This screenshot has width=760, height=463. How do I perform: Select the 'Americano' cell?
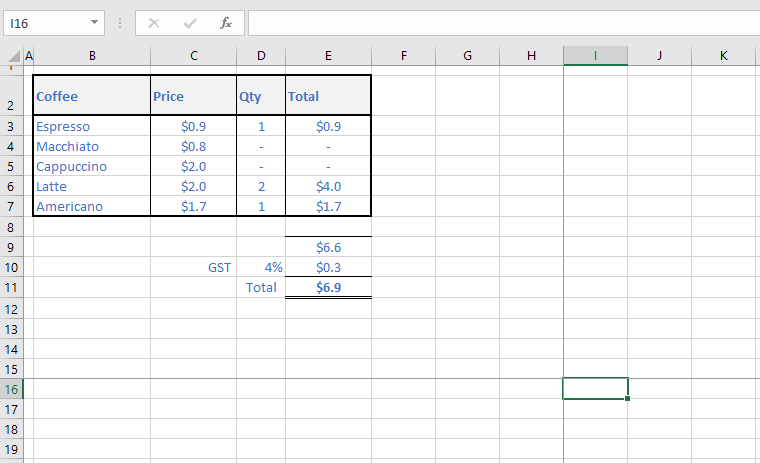(92, 206)
